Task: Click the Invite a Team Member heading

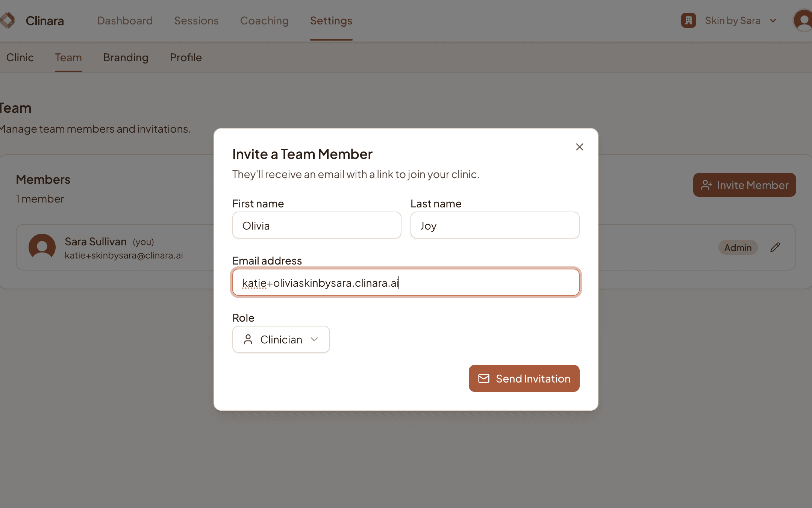Action: [302, 154]
